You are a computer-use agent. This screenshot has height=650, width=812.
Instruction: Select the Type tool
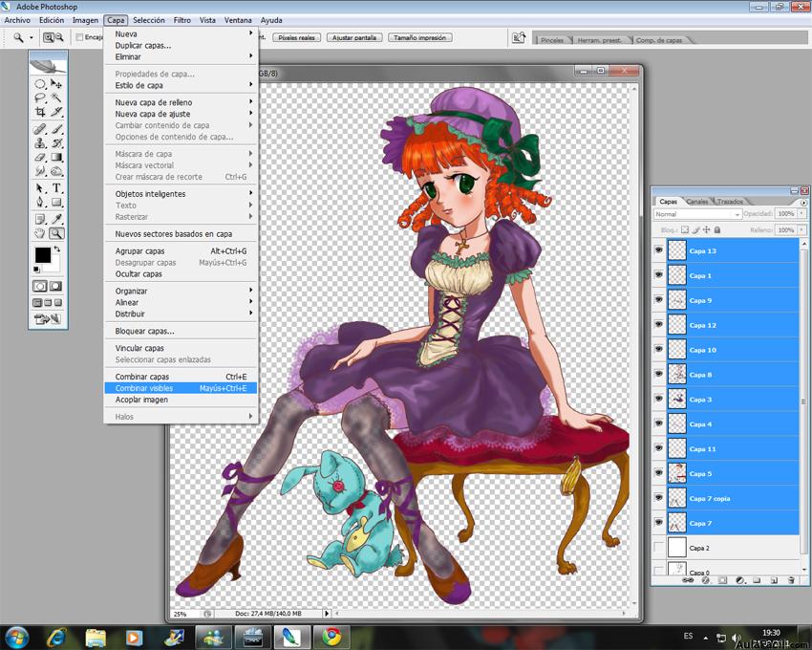[56, 188]
